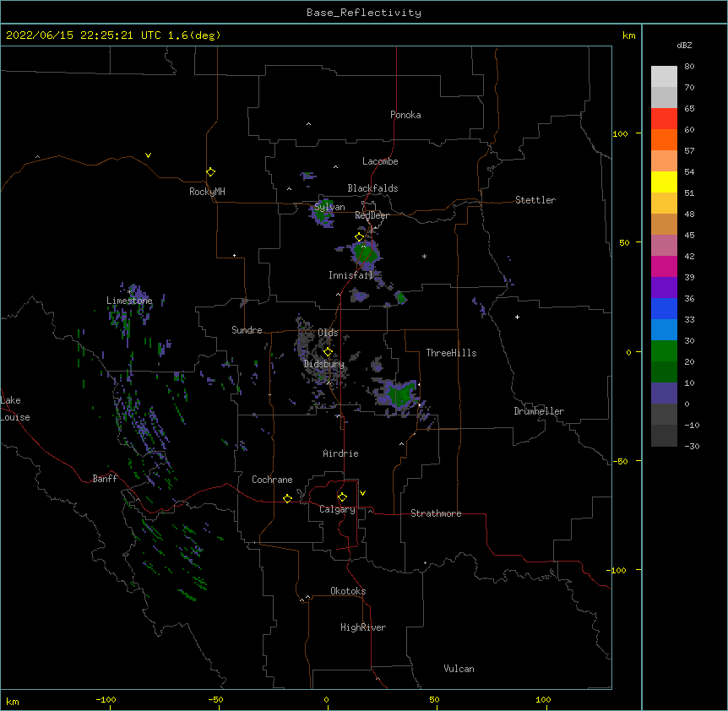Click the Limestone label
This screenshot has width=728, height=711.
click(x=129, y=301)
